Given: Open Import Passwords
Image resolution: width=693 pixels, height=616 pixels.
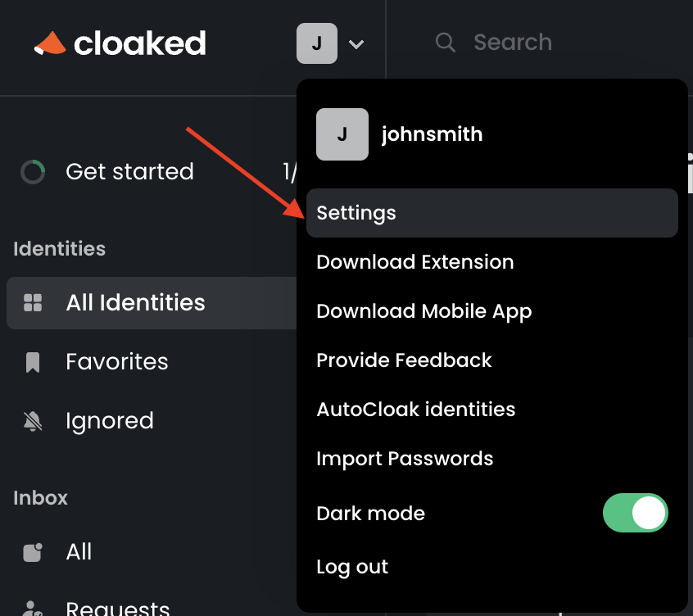Looking at the screenshot, I should tap(492, 458).
